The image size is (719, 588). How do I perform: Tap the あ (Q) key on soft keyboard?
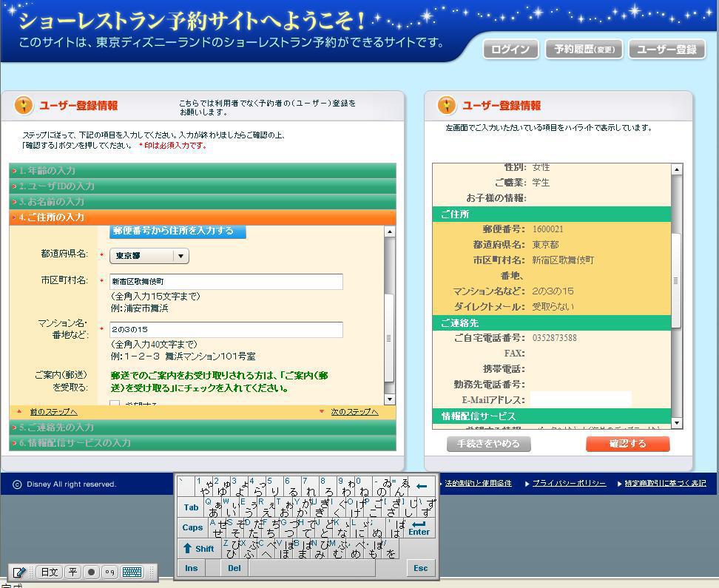(213, 507)
